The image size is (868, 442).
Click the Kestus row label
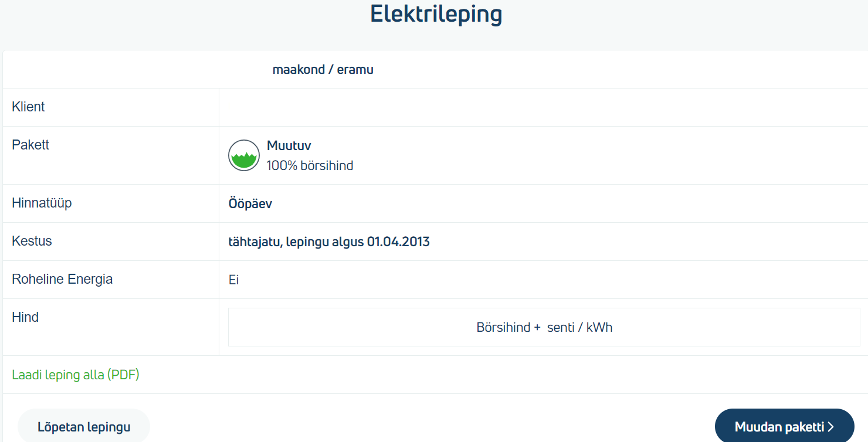[32, 241]
